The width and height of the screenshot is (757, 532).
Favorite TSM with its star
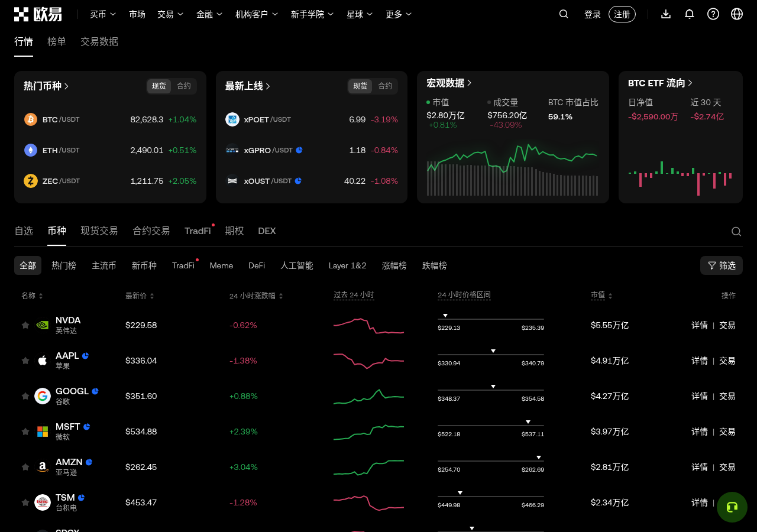(x=25, y=502)
